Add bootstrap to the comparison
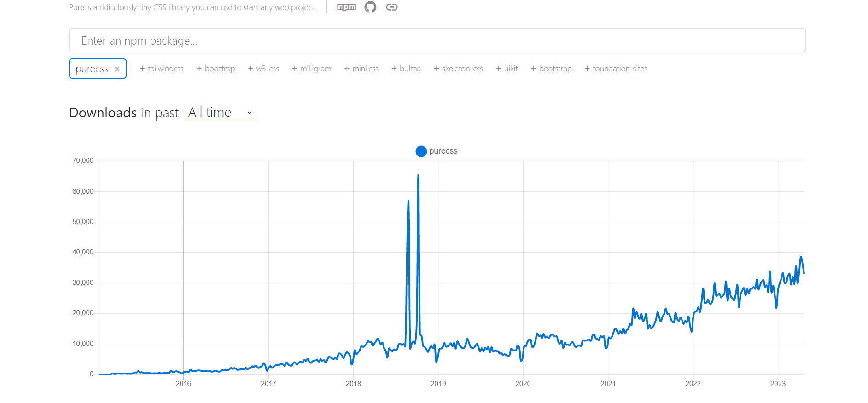The width and height of the screenshot is (868, 403). click(551, 69)
